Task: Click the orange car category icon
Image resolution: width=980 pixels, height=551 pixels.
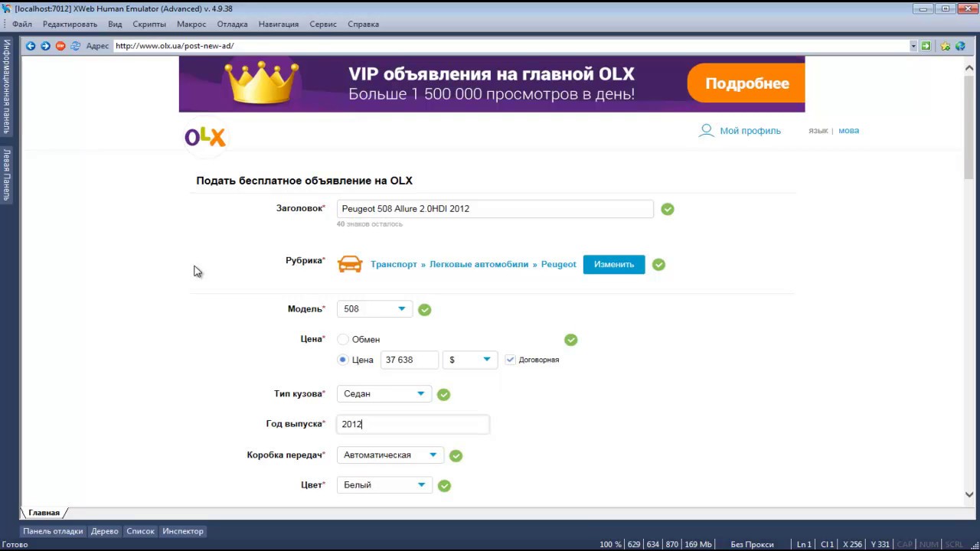Action: point(350,264)
